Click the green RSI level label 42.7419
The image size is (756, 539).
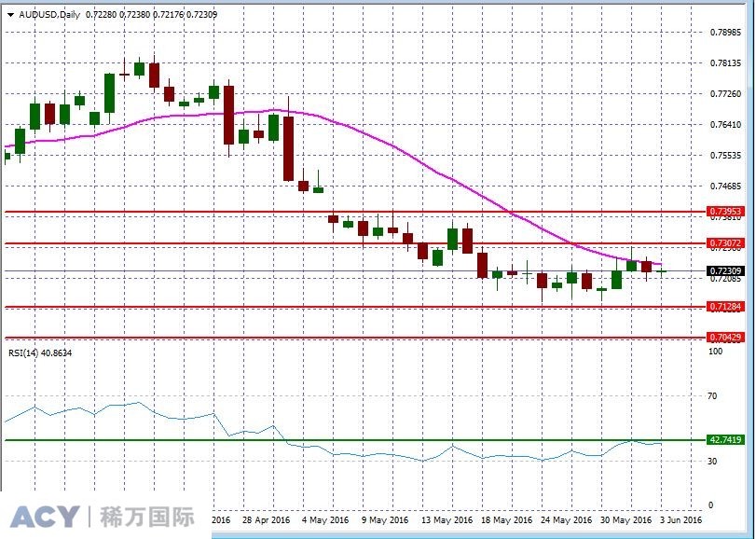(x=725, y=439)
